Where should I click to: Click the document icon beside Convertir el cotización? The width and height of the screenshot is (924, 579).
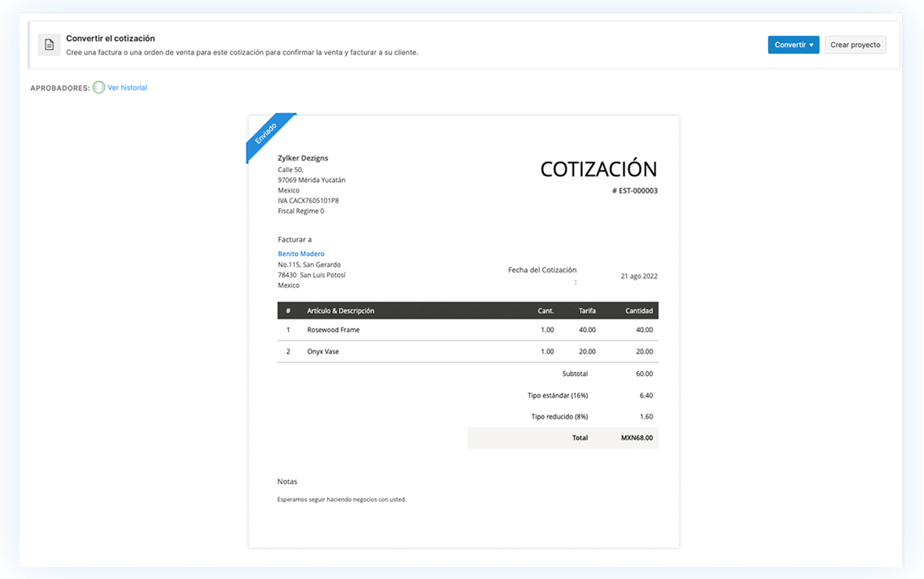click(49, 45)
